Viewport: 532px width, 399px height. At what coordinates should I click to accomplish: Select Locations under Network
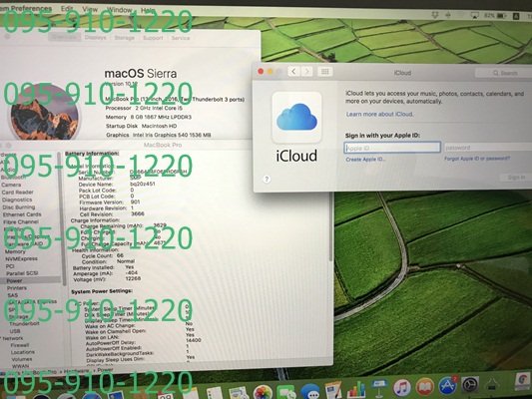tap(23, 352)
